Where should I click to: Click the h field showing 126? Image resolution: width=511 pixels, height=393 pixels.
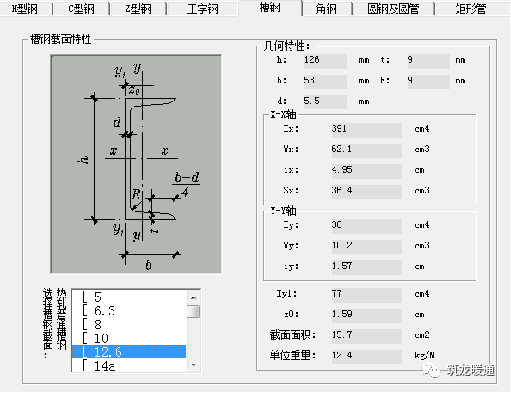[325, 61]
